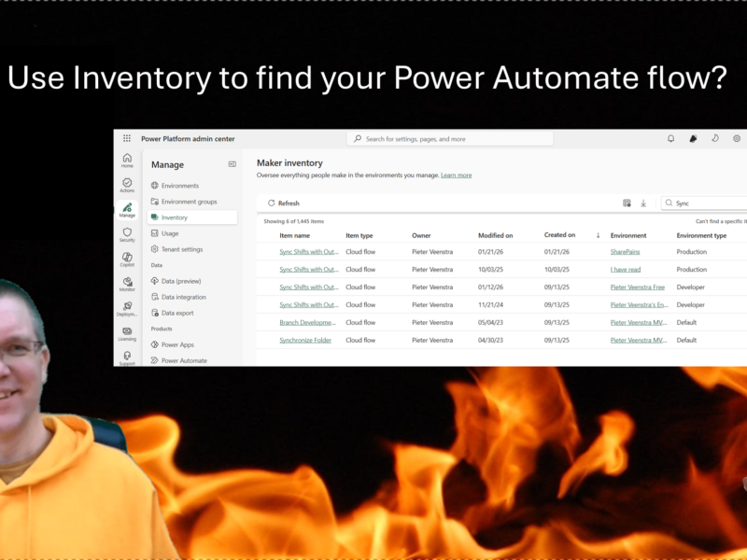Click Modified on date 04/30/23
Screen dimensions: 747x560
click(491, 340)
